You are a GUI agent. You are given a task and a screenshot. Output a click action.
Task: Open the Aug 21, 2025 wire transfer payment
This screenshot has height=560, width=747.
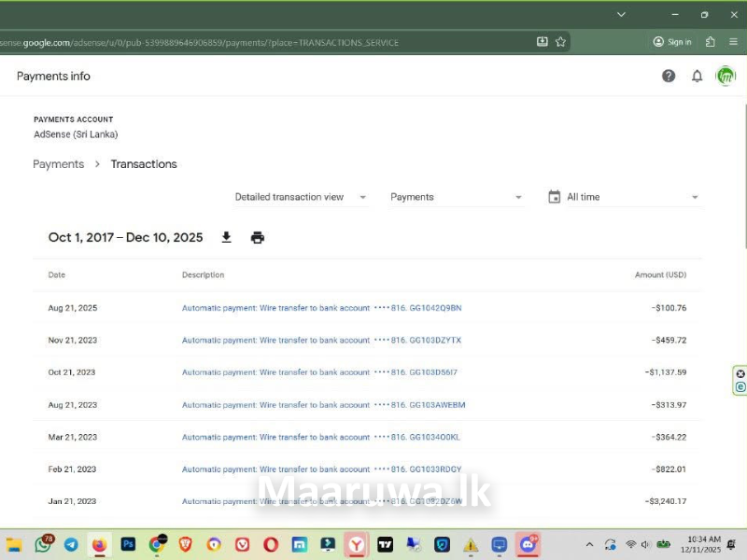click(x=321, y=308)
